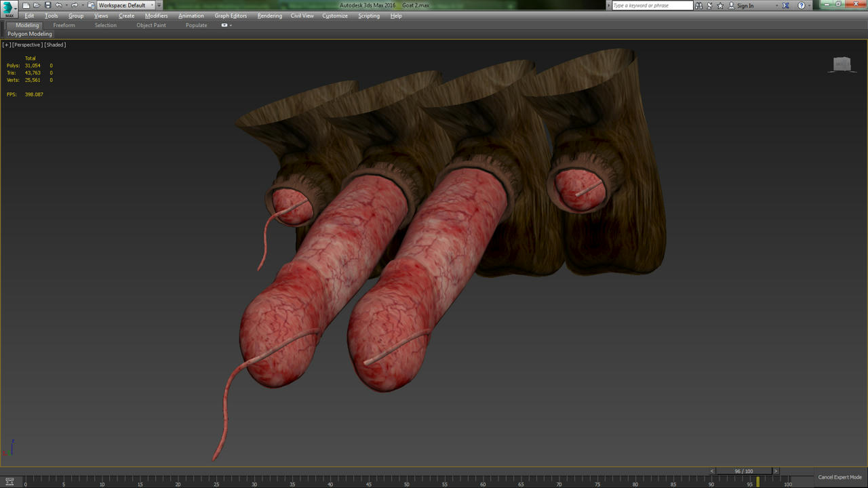
Task: Open the Civil View menu
Action: tap(302, 16)
